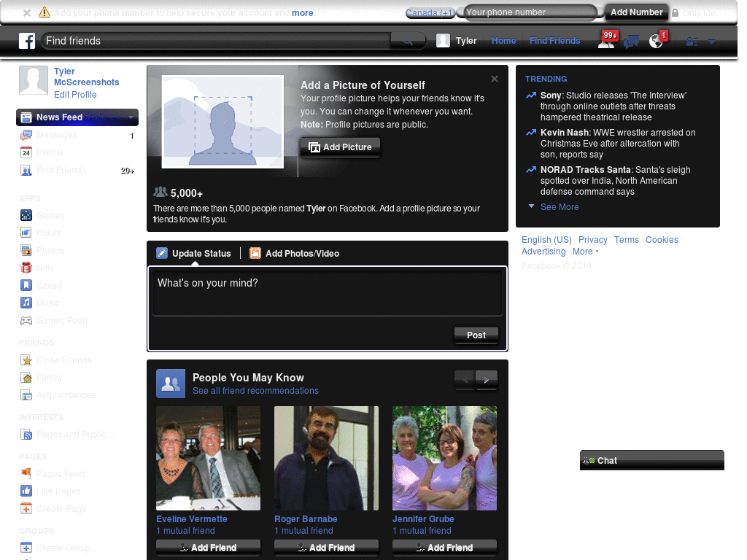747x560 pixels.
Task: Go to Home in the top bar
Action: point(503,41)
